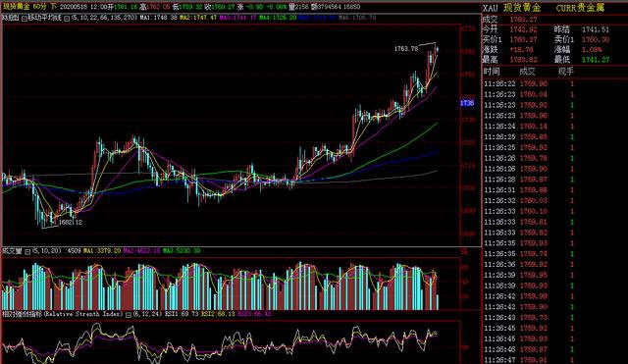Click the 下 indicator next to 60分
This screenshot has width=628, height=364.
53,7
